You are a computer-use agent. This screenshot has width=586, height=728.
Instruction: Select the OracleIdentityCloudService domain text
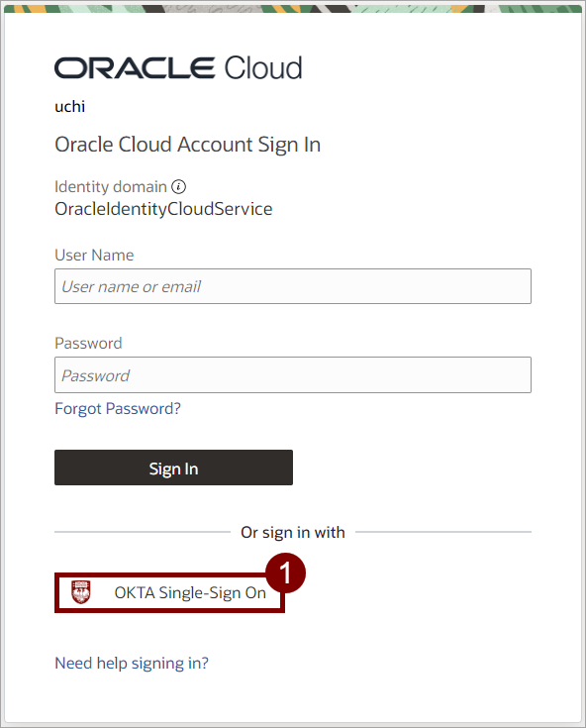click(163, 209)
